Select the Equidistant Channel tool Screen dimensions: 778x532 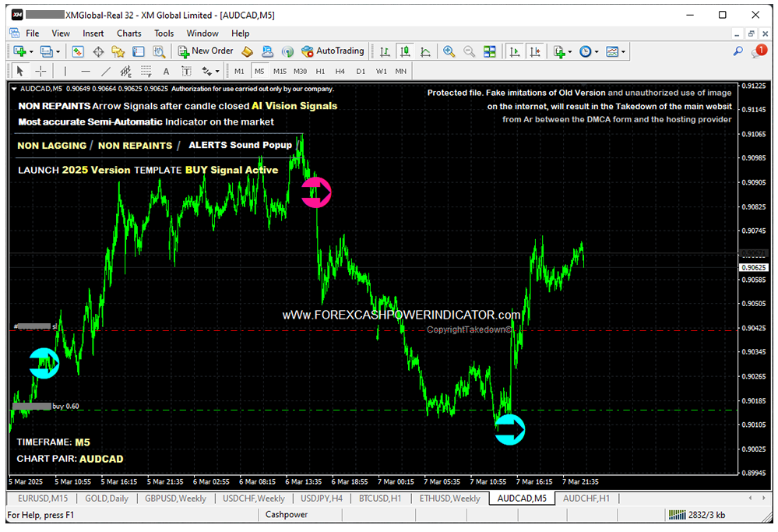tap(126, 71)
